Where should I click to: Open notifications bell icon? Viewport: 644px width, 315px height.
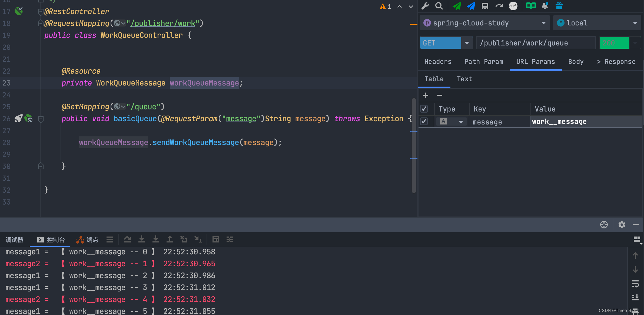click(545, 6)
